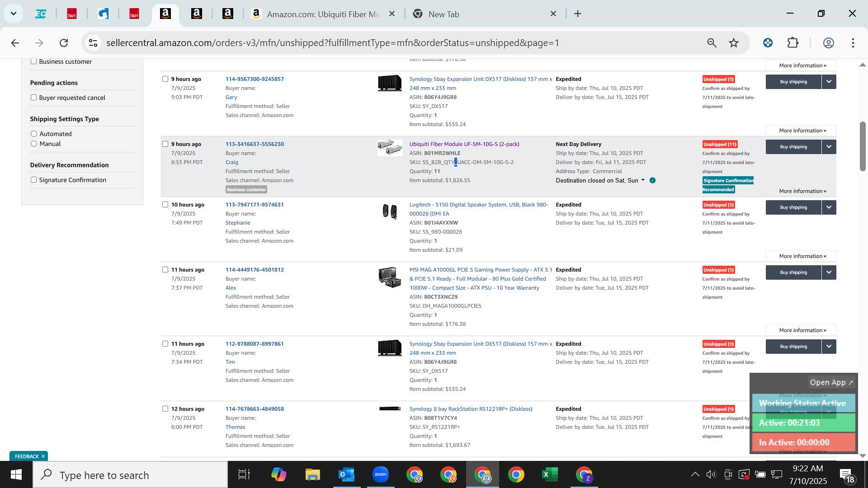Click the blue extension icon beside bookmark star
This screenshot has height=488, width=868.
coord(768,43)
